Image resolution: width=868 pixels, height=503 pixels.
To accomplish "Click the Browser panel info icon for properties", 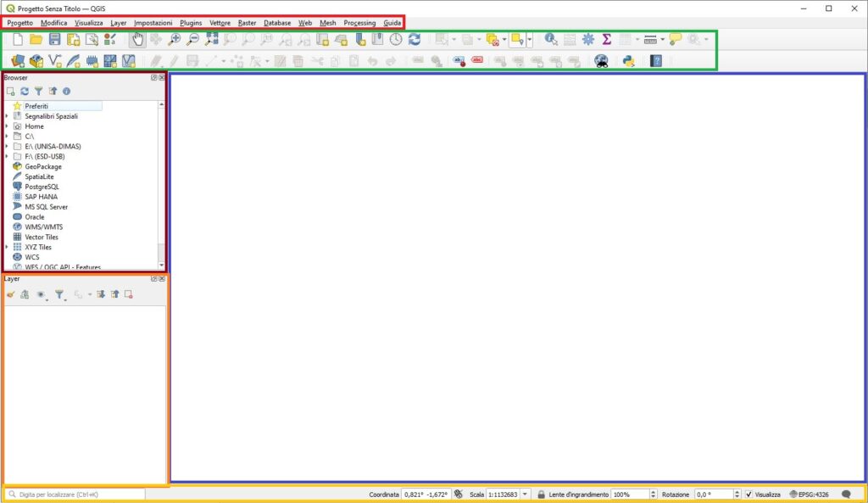I will click(66, 92).
